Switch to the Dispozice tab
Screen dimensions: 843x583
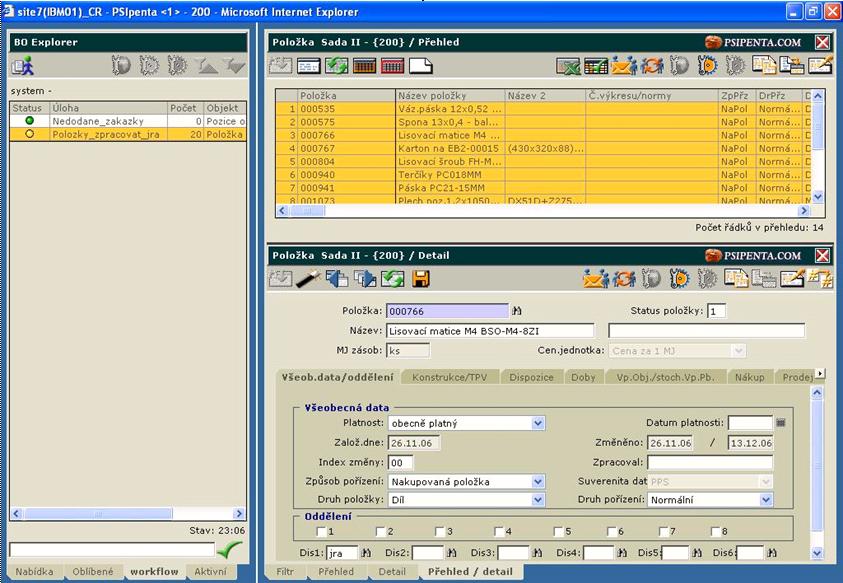pyautogui.click(x=531, y=377)
